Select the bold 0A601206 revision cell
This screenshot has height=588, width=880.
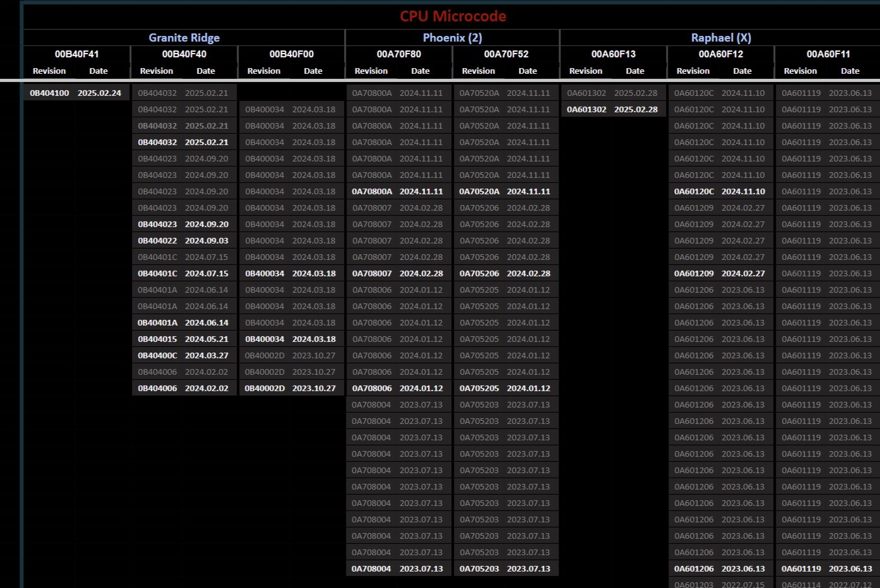[694, 568]
